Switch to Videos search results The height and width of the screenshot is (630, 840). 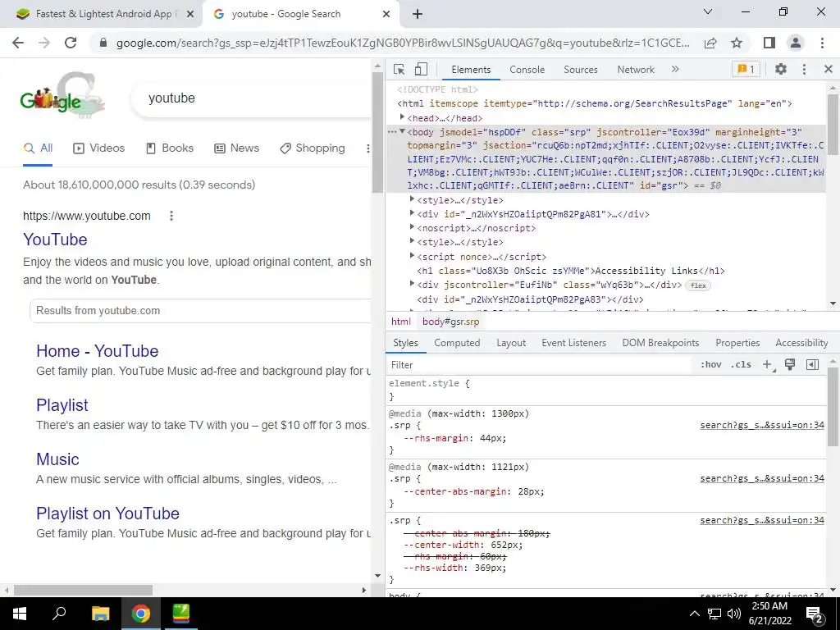tap(98, 148)
